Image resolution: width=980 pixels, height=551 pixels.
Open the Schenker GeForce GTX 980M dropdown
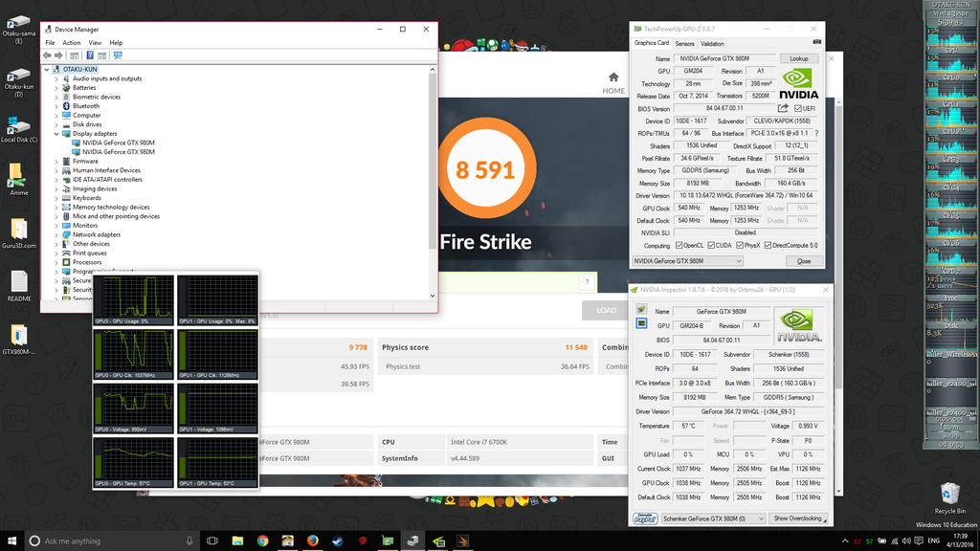[x=713, y=518]
